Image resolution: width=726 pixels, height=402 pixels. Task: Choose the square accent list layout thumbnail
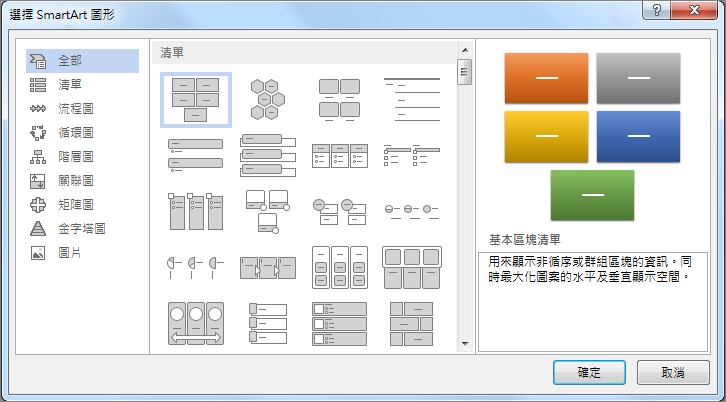click(x=412, y=156)
